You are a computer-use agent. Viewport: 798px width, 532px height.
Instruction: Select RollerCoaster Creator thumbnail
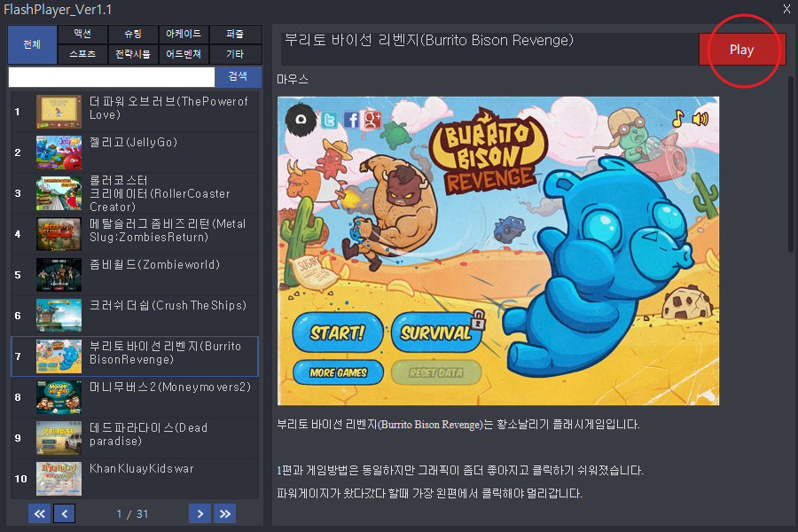click(59, 193)
